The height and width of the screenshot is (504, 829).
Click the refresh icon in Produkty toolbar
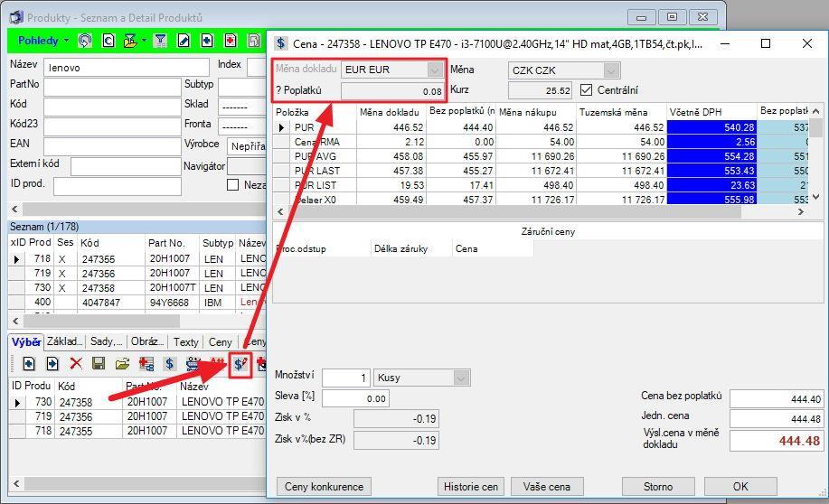tap(85, 41)
